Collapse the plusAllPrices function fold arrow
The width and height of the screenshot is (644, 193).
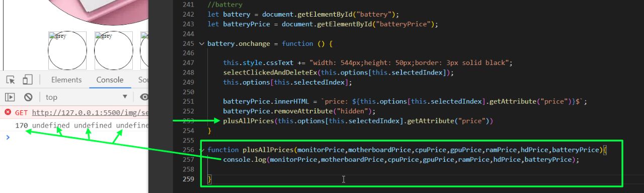202,150
